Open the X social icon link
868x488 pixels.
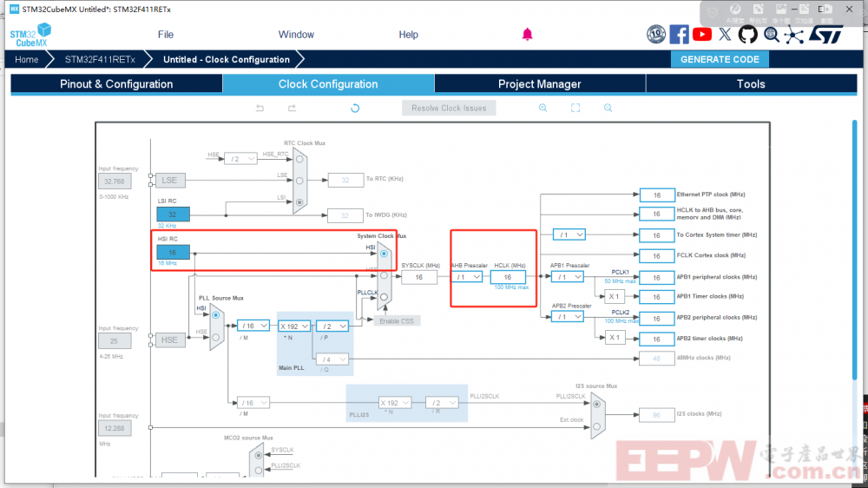point(725,35)
